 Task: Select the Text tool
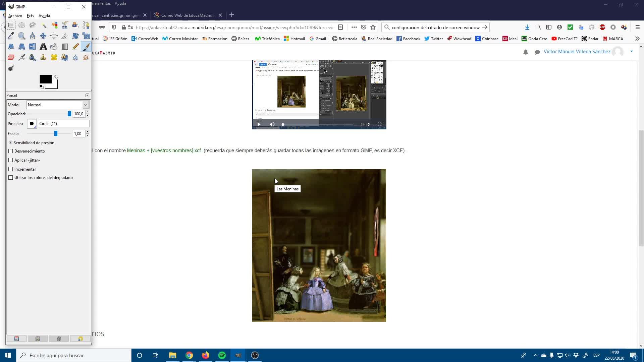tap(43, 47)
